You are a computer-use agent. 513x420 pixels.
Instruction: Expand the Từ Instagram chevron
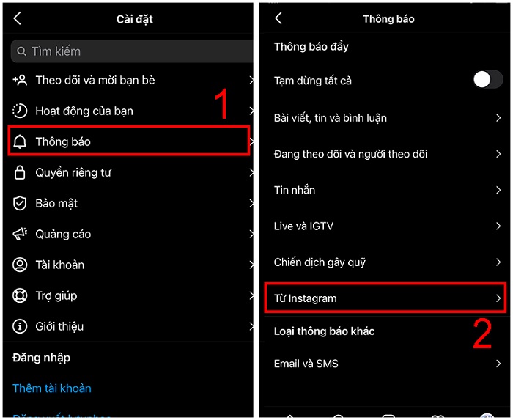[x=498, y=298]
